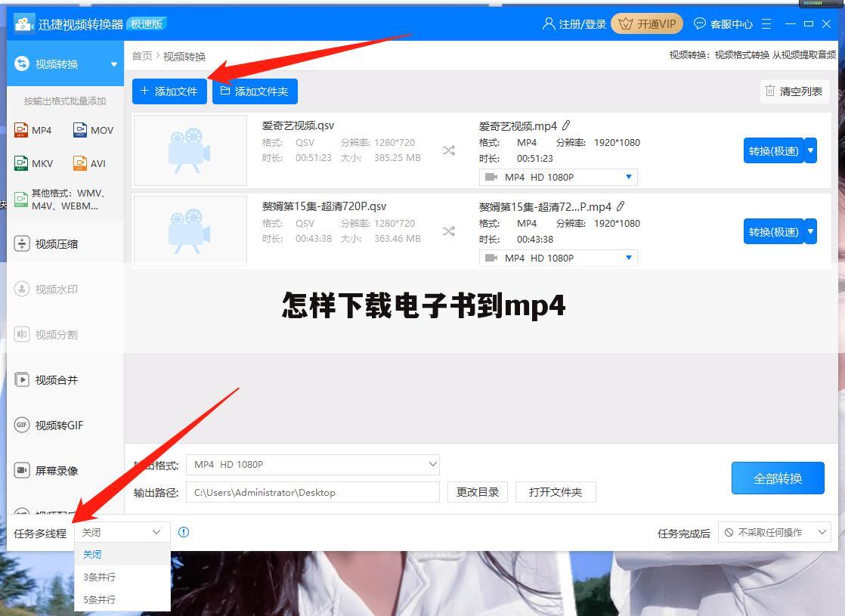Collapse the 任务多线程 dropdown
The image size is (845, 616).
[122, 532]
